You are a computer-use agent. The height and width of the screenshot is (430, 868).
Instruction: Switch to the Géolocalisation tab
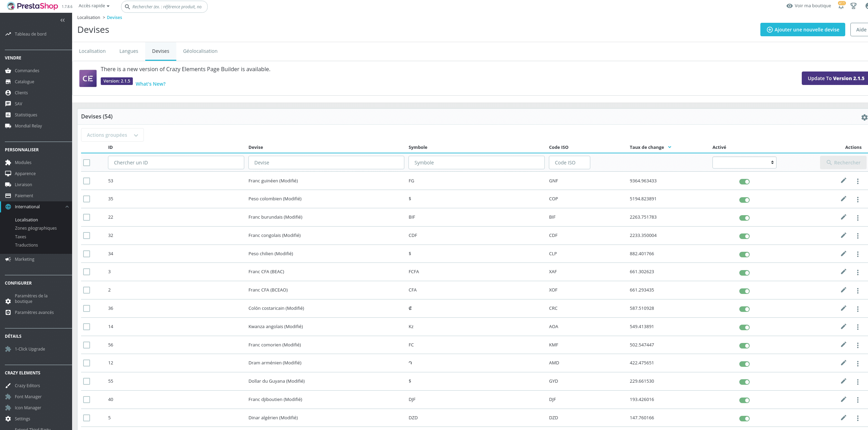click(x=200, y=51)
